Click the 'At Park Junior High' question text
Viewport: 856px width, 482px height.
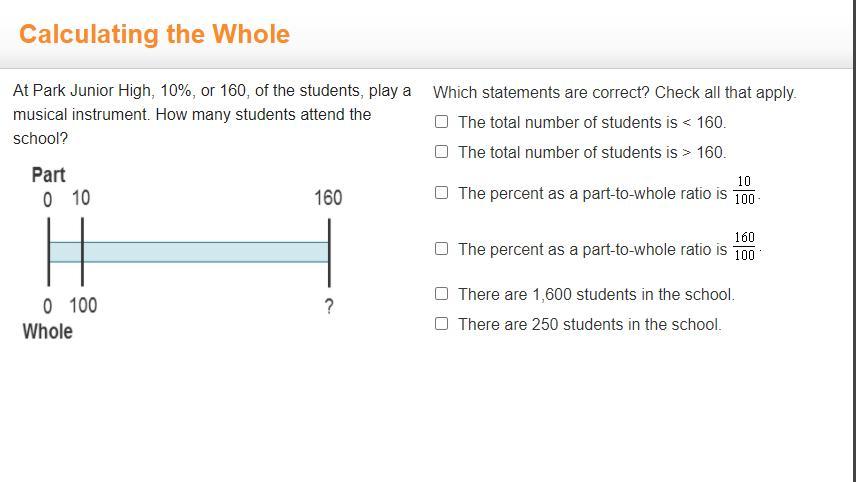coord(212,114)
